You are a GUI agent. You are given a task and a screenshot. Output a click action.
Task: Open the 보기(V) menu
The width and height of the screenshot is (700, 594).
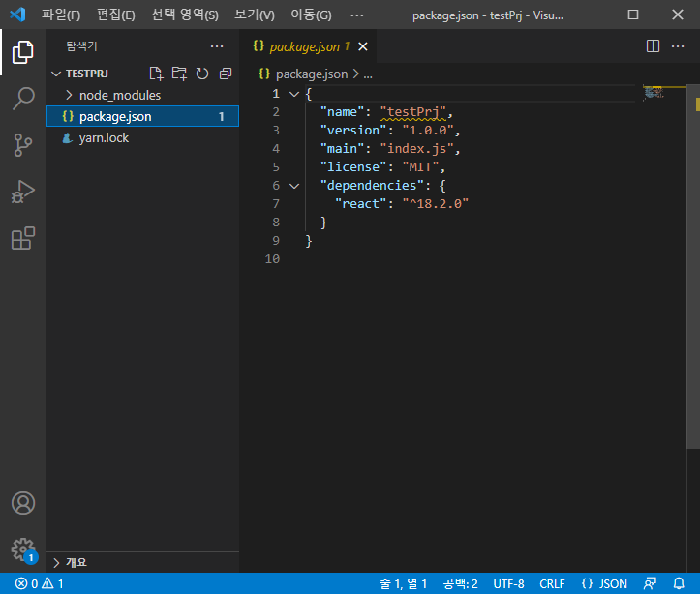point(255,15)
